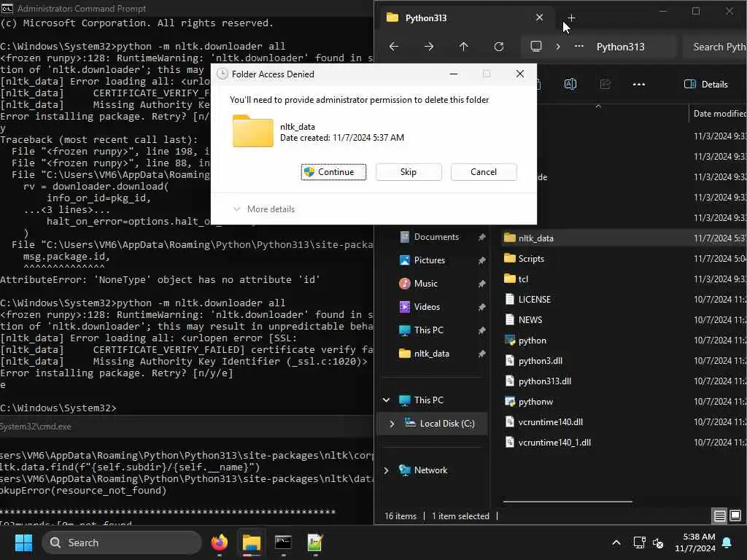Viewport: 747px width, 560px height.
Task: Cancel the folder deletion dialog
Action: pos(484,172)
